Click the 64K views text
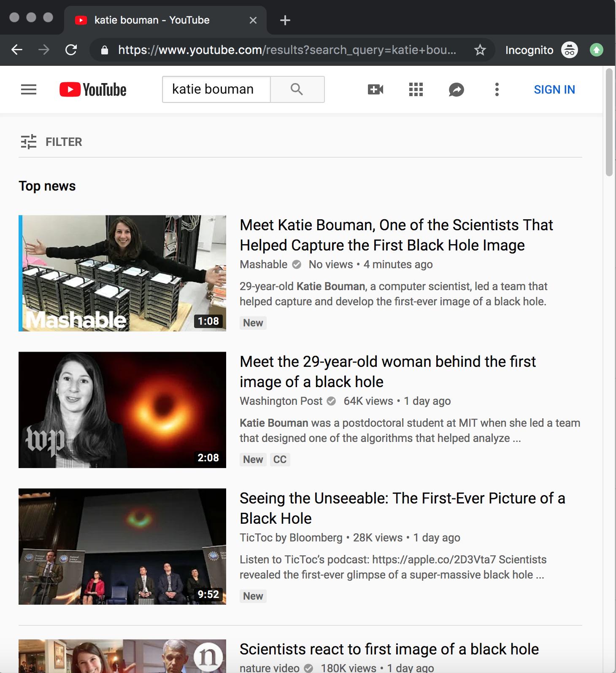 click(x=368, y=401)
